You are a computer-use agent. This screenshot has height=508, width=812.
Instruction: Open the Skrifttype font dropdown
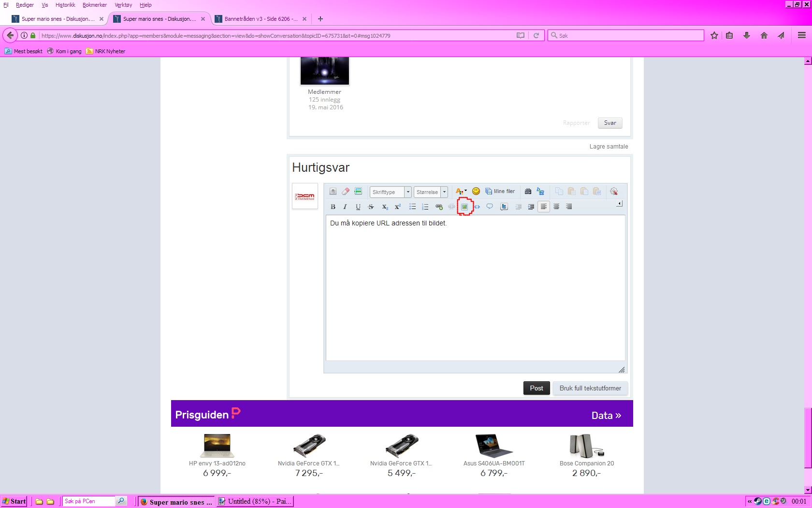[x=391, y=192]
